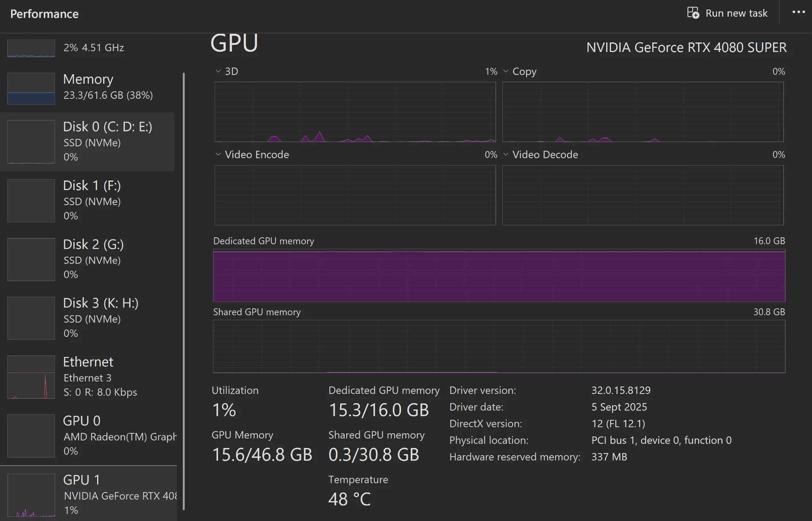812x521 pixels.
Task: Click the Run new task icon
Action: point(693,13)
